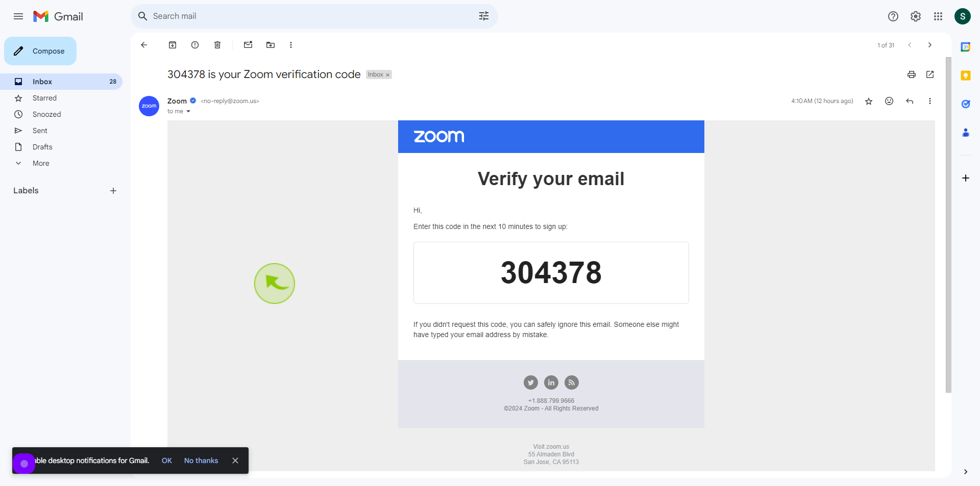Click the Gmail logo
This screenshot has height=486, width=980.
point(58,16)
